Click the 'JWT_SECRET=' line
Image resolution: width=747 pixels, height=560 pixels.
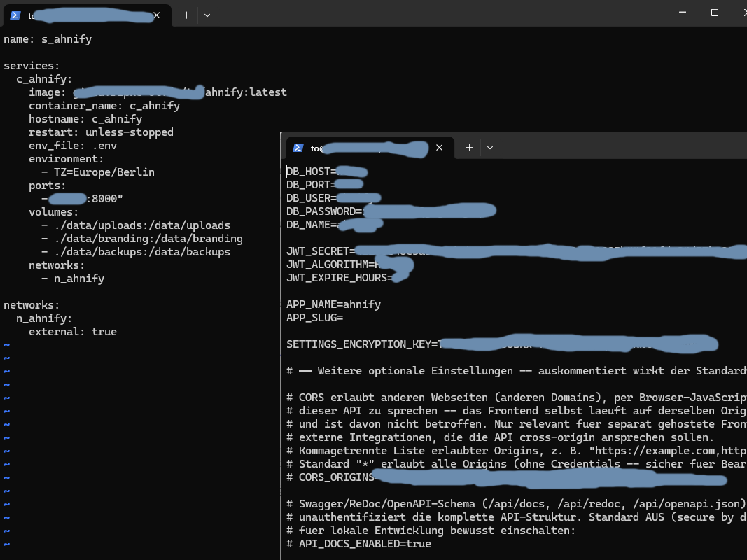[x=517, y=251]
